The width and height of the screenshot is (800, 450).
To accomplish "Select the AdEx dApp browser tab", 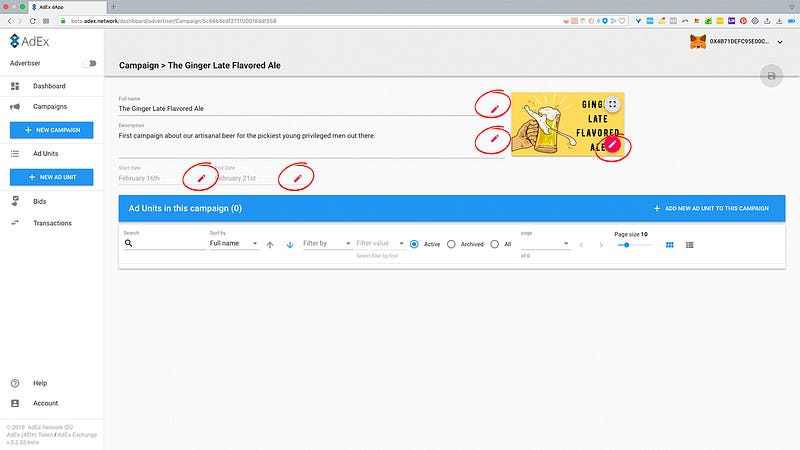I will (65, 7).
